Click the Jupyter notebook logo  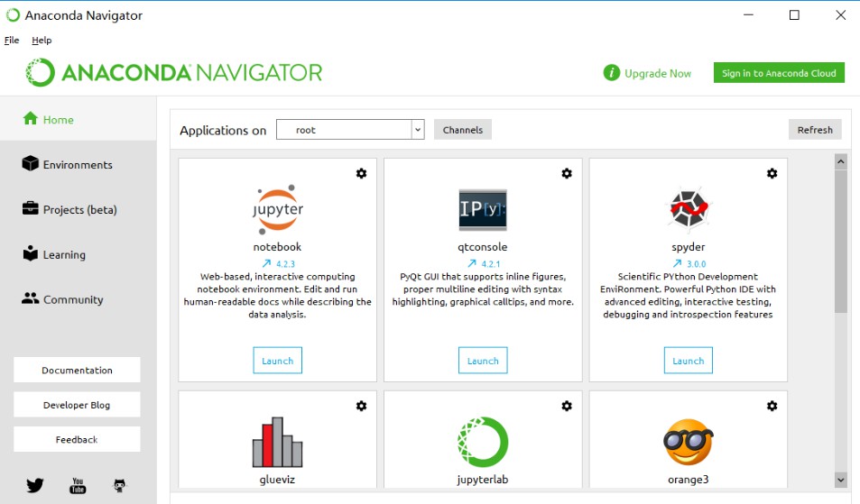278,209
